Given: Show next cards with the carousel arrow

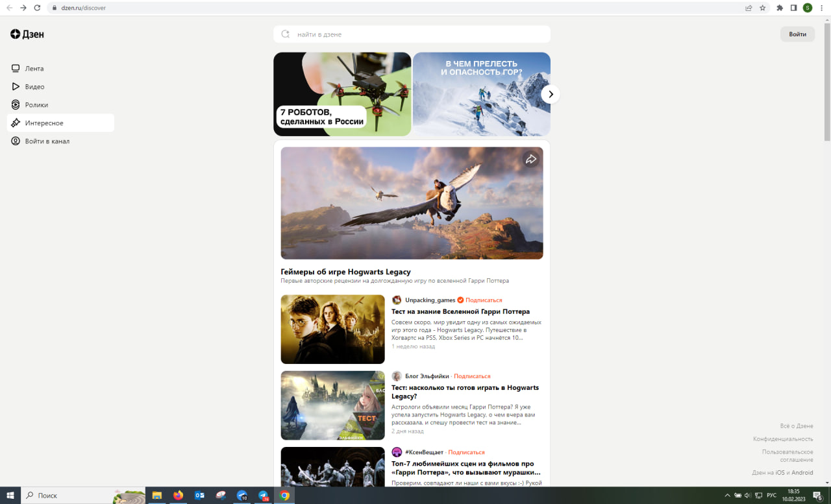Looking at the screenshot, I should [x=551, y=94].
